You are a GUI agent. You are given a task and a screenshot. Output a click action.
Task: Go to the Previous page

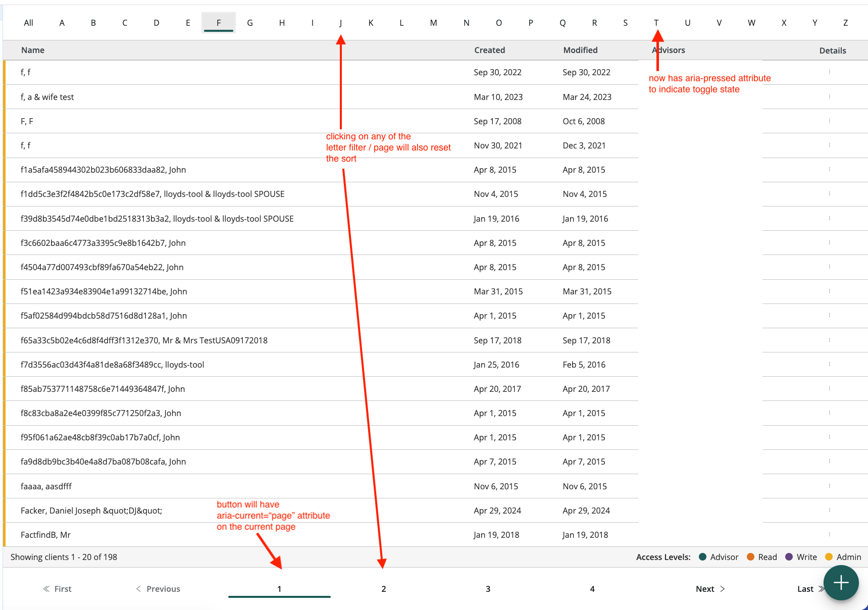[158, 589]
